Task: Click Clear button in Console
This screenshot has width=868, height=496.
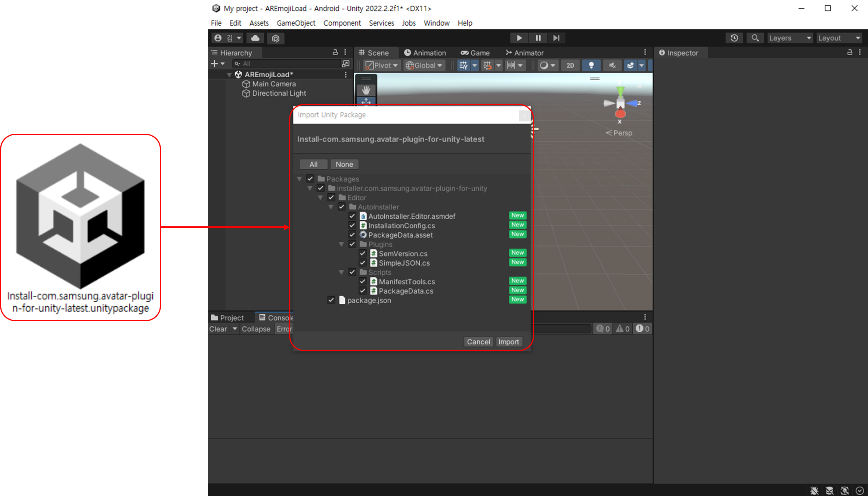Action: pyautogui.click(x=218, y=329)
